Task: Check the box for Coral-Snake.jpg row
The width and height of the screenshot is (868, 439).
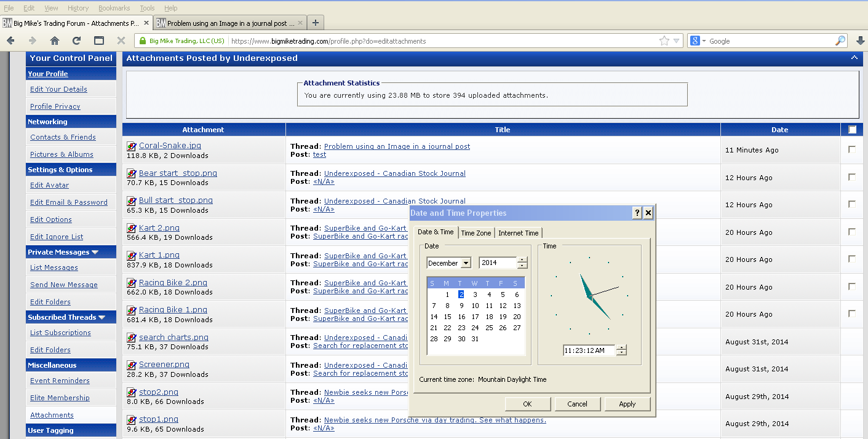Action: click(852, 149)
